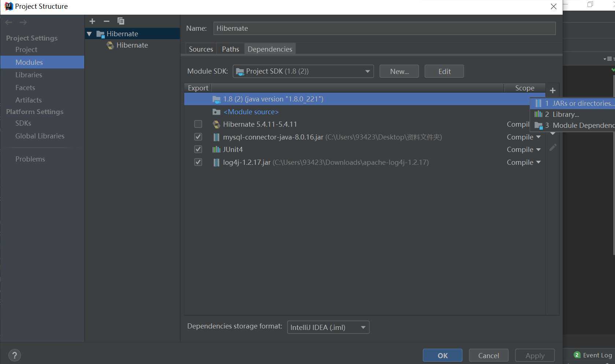Add a new module with plus icon
The height and width of the screenshot is (364, 615).
(92, 21)
